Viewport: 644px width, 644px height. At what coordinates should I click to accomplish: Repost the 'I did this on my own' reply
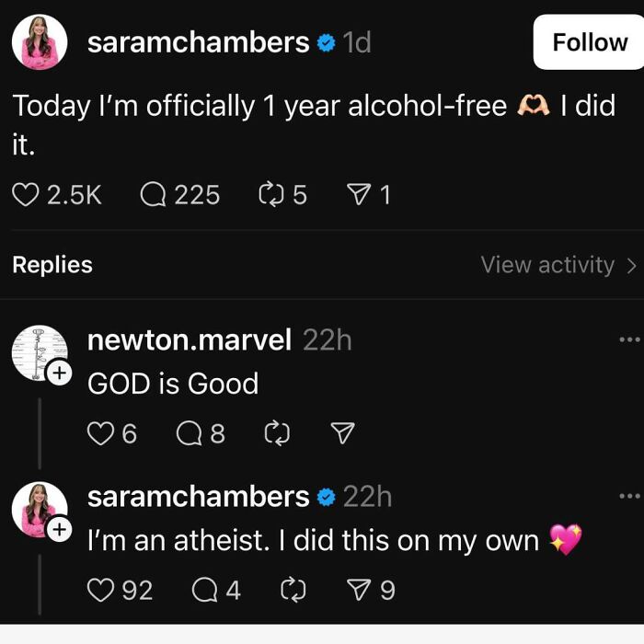[291, 590]
